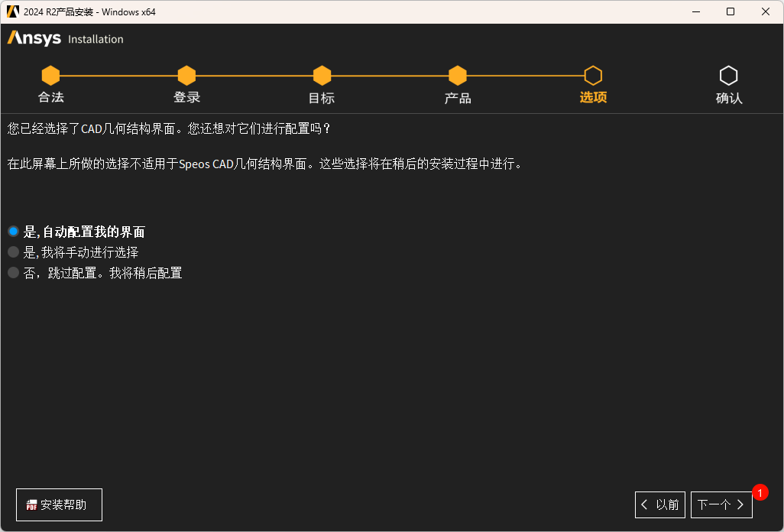Click the text '您已经选择了CAD几何结构界面。您还想对它们进行配置吗？'
The image size is (784, 532).
pyautogui.click(x=169, y=128)
